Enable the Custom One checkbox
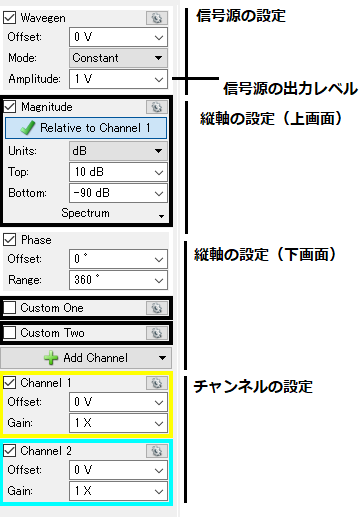Image resolution: width=362 pixels, height=517 pixels. click(x=10, y=308)
